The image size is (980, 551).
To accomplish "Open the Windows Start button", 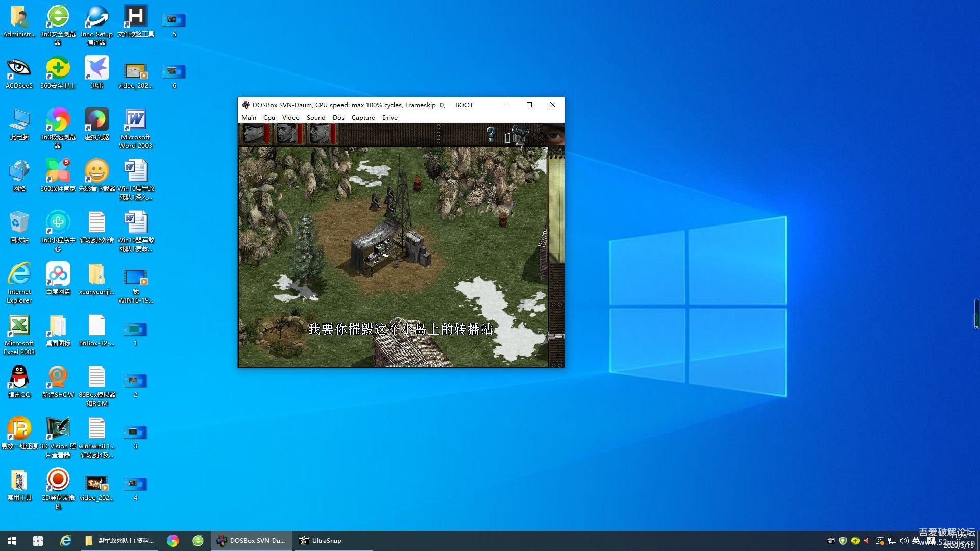I will [12, 541].
